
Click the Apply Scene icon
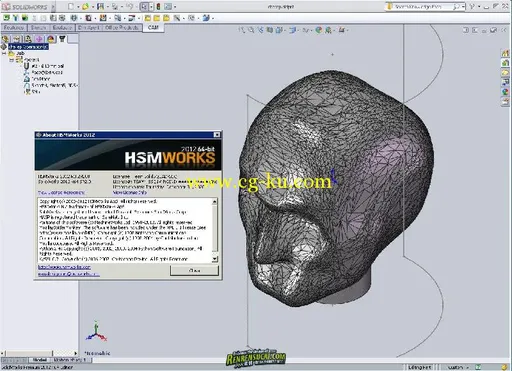[328, 30]
